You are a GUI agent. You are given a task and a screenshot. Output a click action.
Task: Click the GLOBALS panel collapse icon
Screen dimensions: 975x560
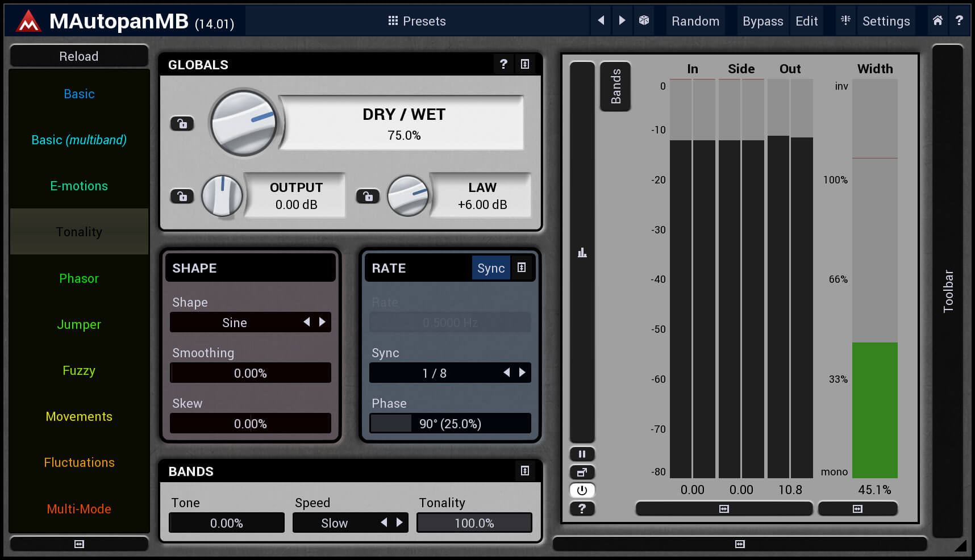coord(525,64)
